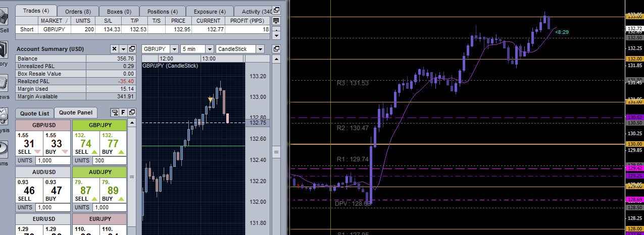Click AUD/USD SELL price 46

coord(29,190)
